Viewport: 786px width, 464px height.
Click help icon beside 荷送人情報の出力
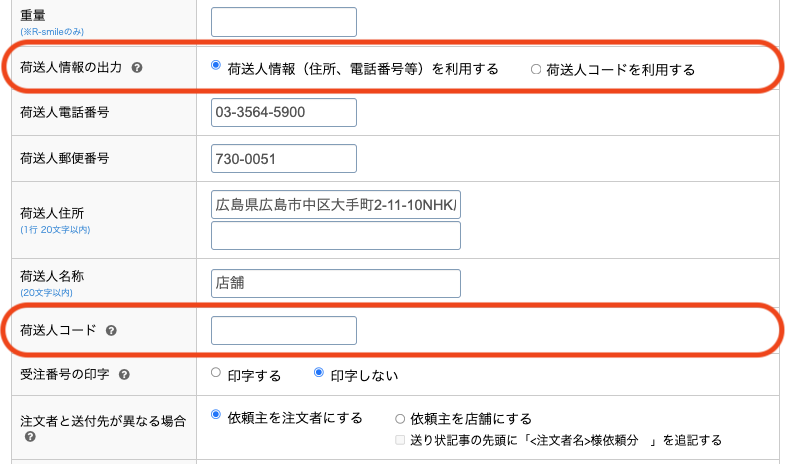[136, 68]
